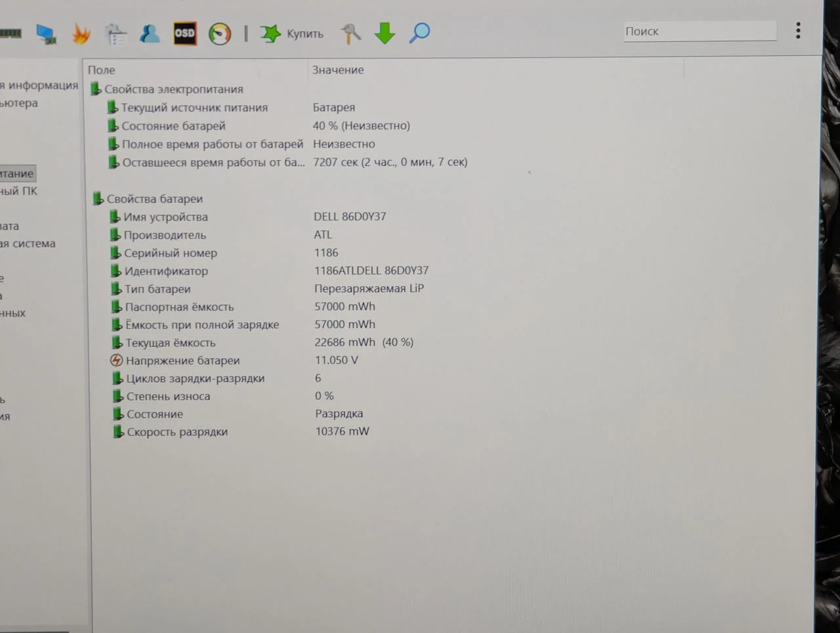Click the red lightning icon beside Напряжение батареи
Image resolution: width=840 pixels, height=633 pixels.
click(116, 360)
